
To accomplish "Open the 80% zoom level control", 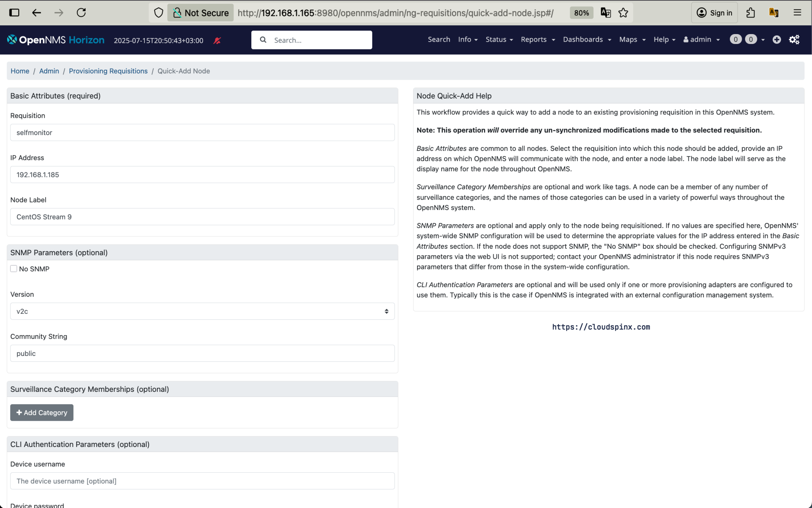I will [x=581, y=13].
